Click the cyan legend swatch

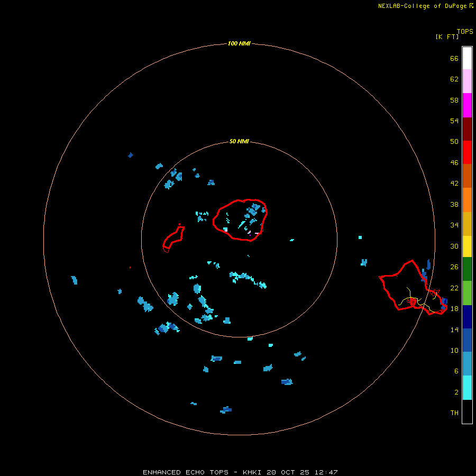tap(467, 388)
